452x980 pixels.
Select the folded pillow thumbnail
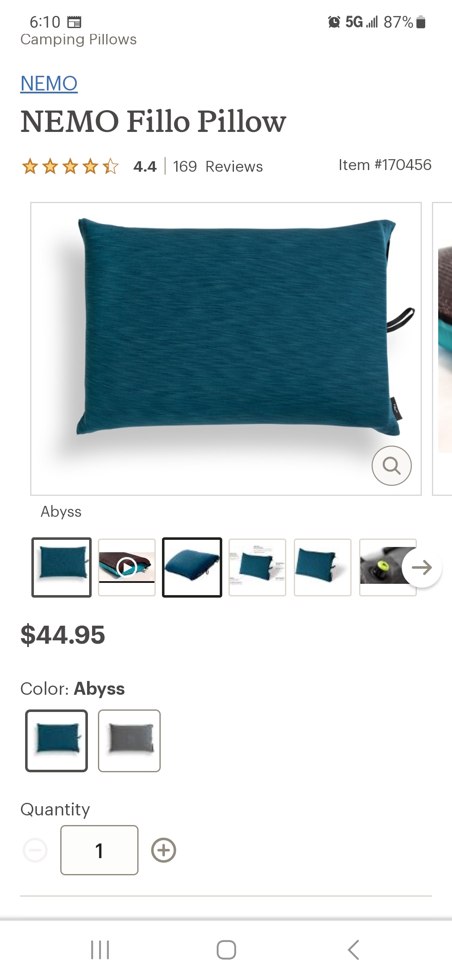pos(192,567)
